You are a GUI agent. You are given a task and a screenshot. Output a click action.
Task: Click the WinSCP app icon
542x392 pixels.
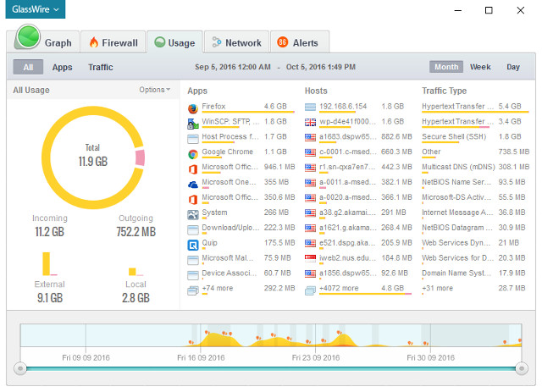tap(193, 123)
